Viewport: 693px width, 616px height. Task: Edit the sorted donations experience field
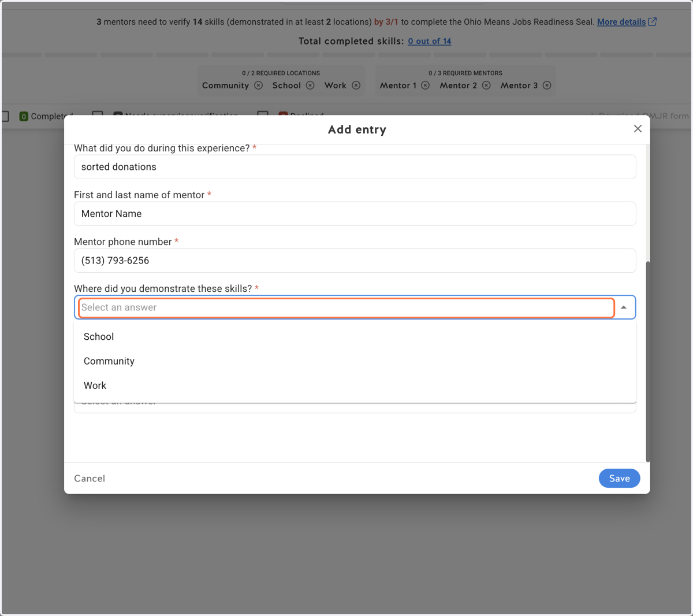click(355, 167)
